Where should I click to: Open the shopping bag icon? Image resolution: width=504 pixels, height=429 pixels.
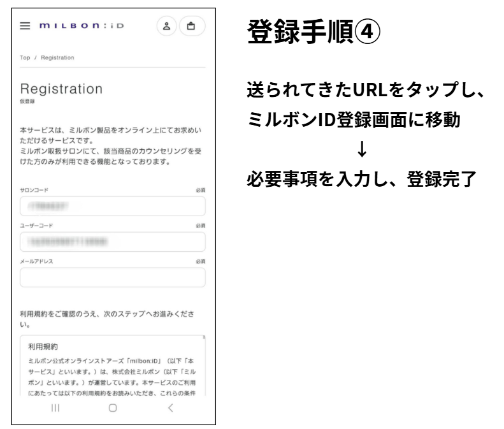tap(192, 26)
